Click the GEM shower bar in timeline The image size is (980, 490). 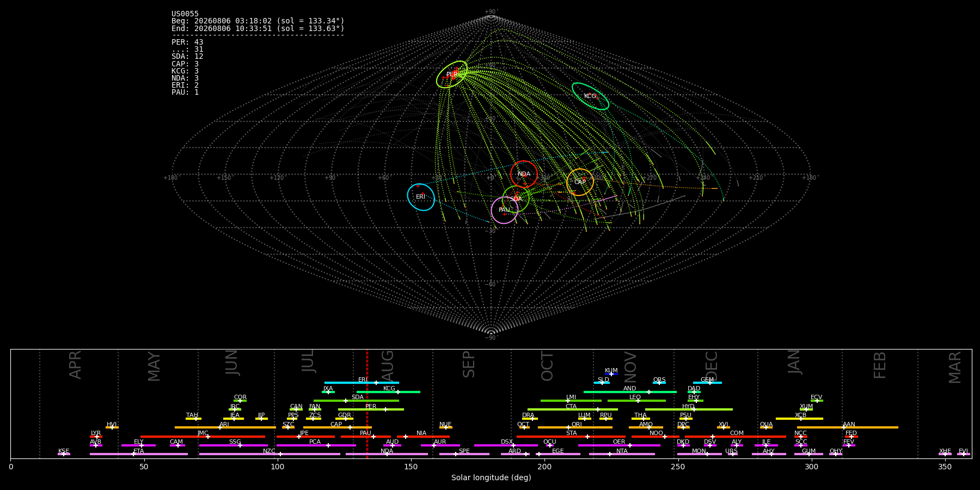tap(707, 383)
